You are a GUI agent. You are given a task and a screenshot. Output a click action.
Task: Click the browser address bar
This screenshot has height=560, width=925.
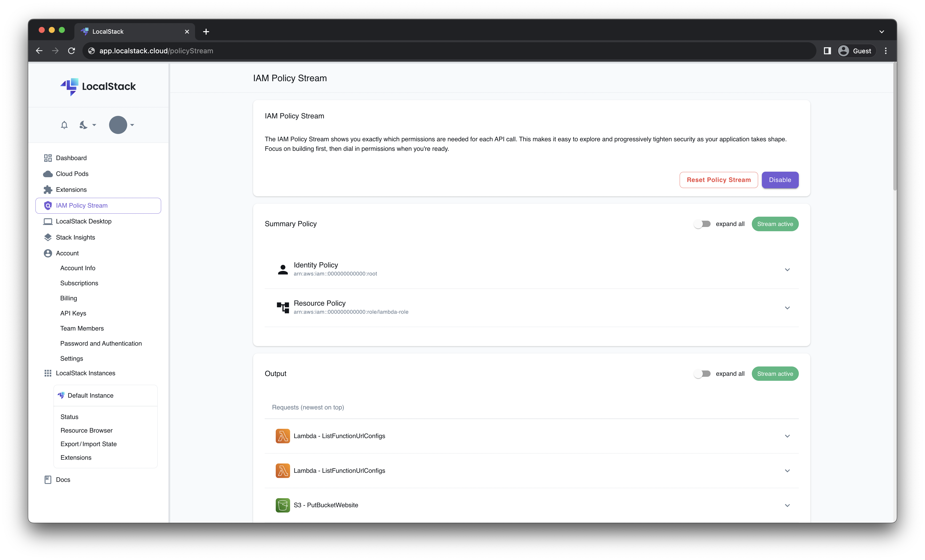pos(263,51)
